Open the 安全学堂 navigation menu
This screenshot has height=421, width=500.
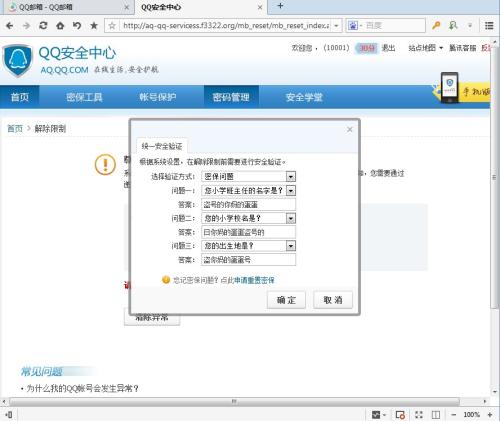304,97
